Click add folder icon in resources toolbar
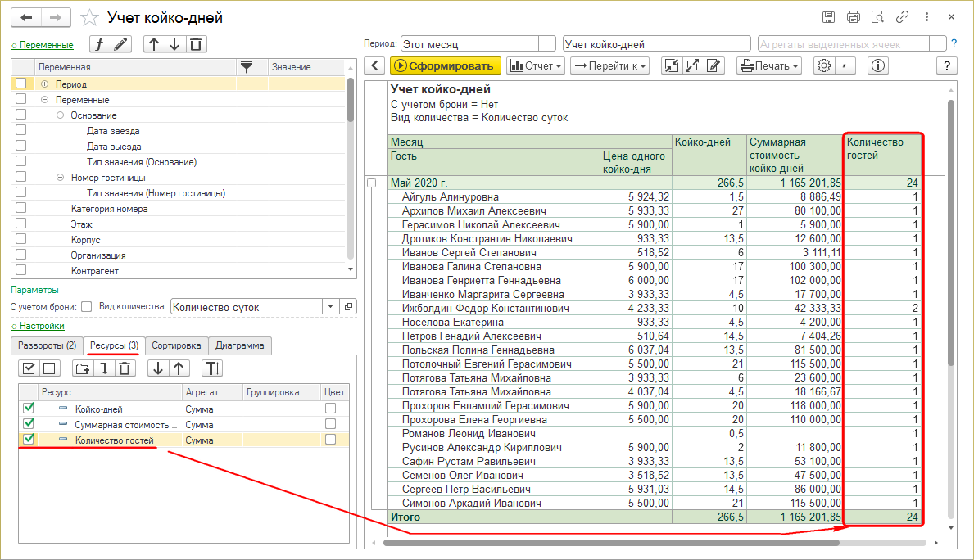This screenshot has width=974, height=560. (83, 368)
